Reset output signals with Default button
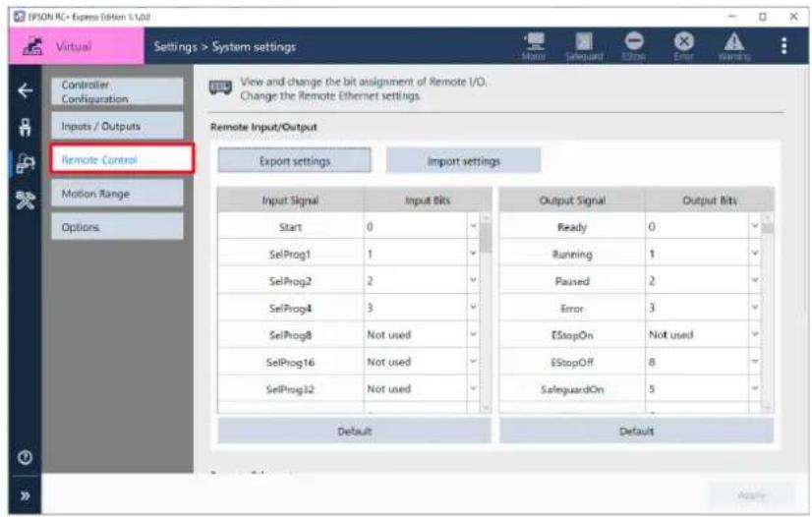Image resolution: width=812 pixels, height=517 pixels. click(636, 431)
